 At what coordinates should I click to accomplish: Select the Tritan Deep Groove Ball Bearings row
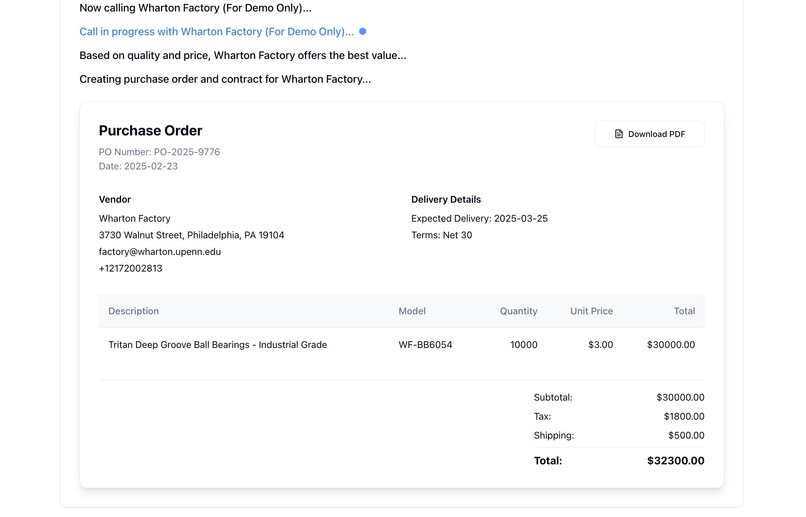(217, 345)
